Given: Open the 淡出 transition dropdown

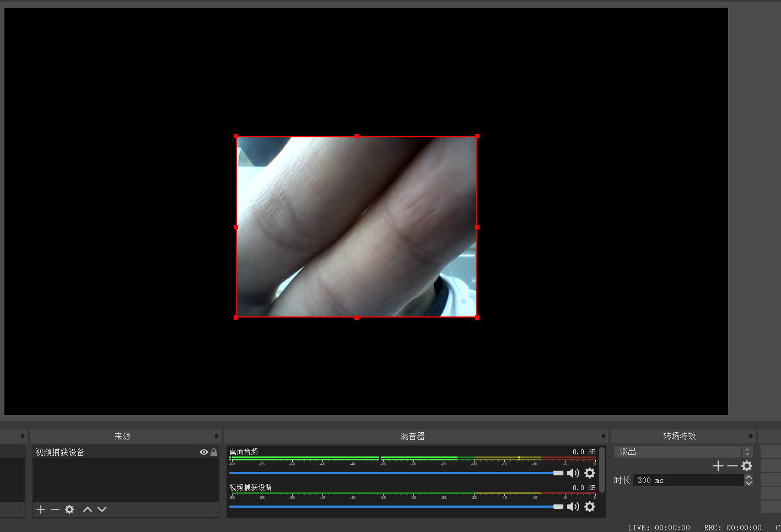Looking at the screenshot, I should coord(683,452).
